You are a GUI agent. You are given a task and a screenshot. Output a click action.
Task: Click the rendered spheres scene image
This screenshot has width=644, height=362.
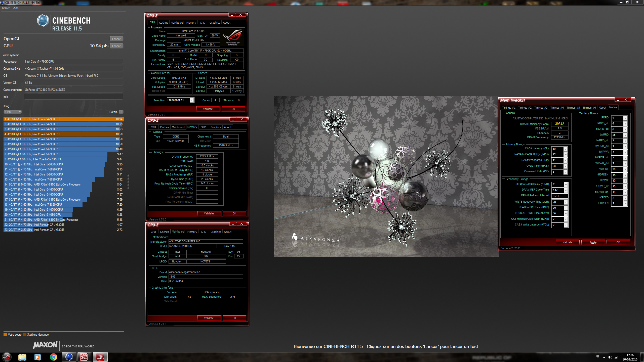386,176
